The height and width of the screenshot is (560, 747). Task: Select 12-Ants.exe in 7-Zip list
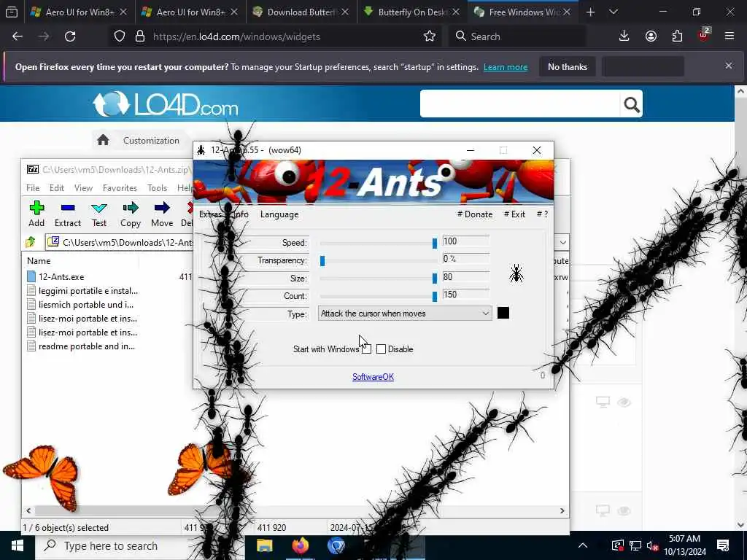click(61, 276)
